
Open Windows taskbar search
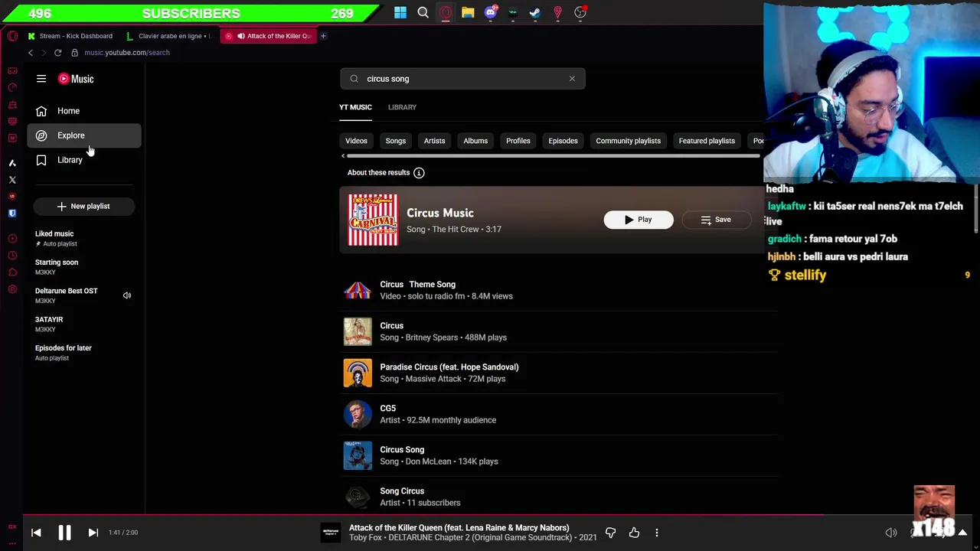pos(423,12)
